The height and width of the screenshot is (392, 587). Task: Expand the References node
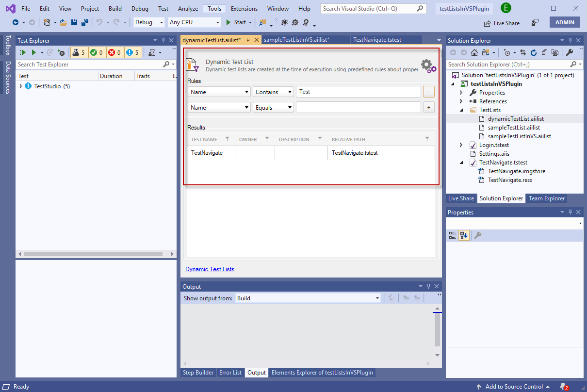pyautogui.click(x=461, y=101)
